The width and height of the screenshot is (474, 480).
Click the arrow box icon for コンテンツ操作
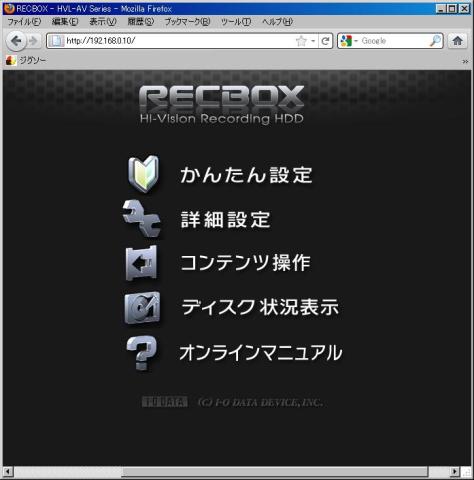[x=141, y=263]
